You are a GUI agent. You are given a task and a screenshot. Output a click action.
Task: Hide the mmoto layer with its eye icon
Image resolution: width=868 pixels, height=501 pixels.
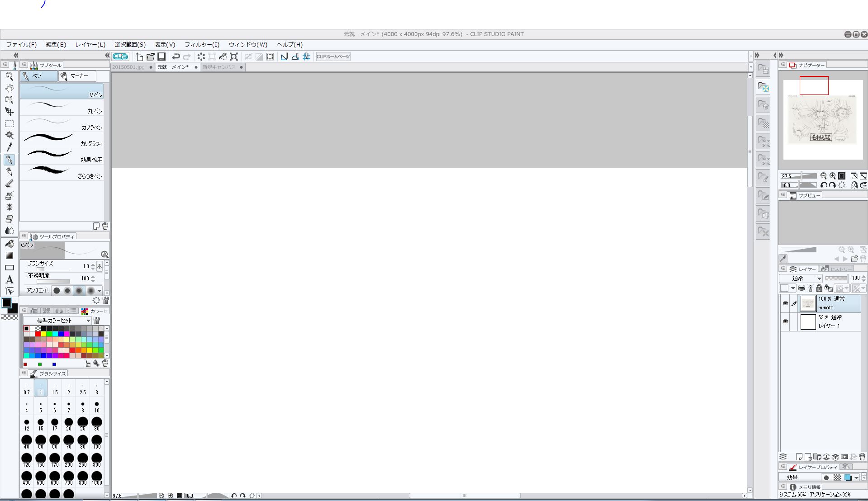pos(785,303)
